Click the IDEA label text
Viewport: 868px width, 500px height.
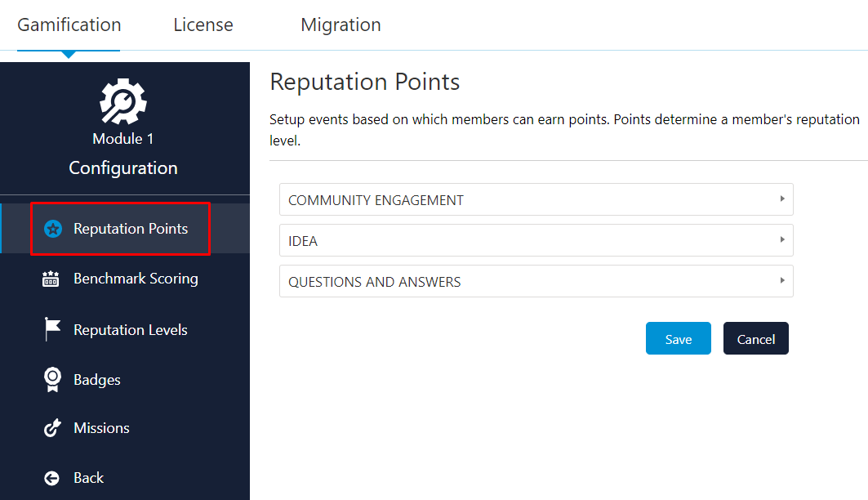[x=303, y=241]
